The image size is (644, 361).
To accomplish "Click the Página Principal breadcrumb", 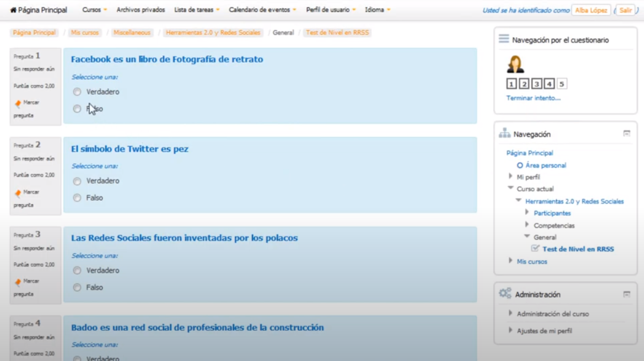I will [34, 33].
